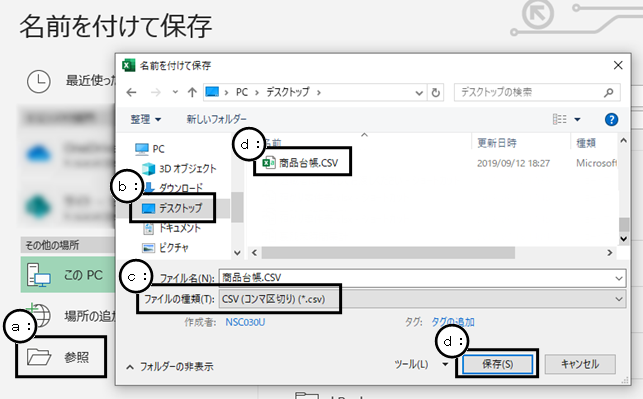Viewport: 643px width, 399px height.
Task: Click the PC segment in the address path
Action: click(242, 92)
